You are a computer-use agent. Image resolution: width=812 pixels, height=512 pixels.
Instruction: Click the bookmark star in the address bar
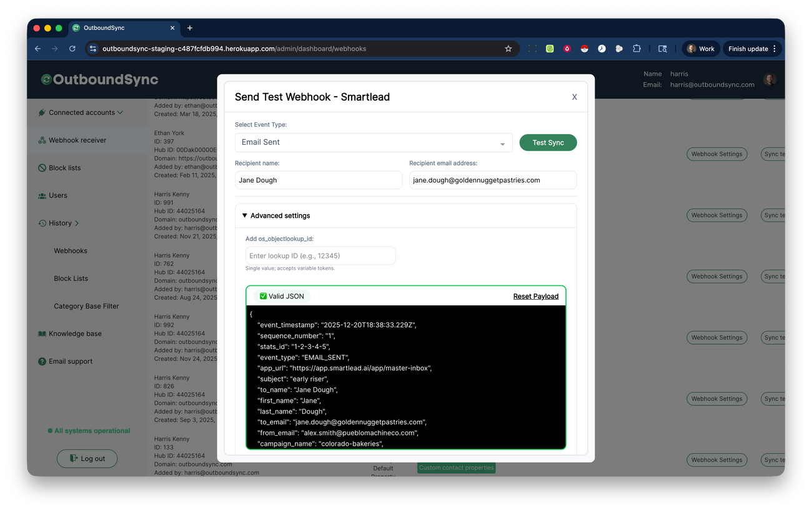(508, 48)
